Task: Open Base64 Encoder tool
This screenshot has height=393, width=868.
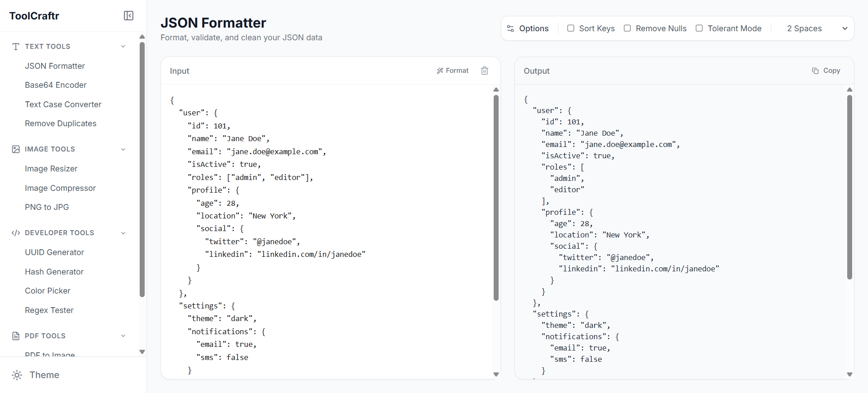Action: [56, 85]
